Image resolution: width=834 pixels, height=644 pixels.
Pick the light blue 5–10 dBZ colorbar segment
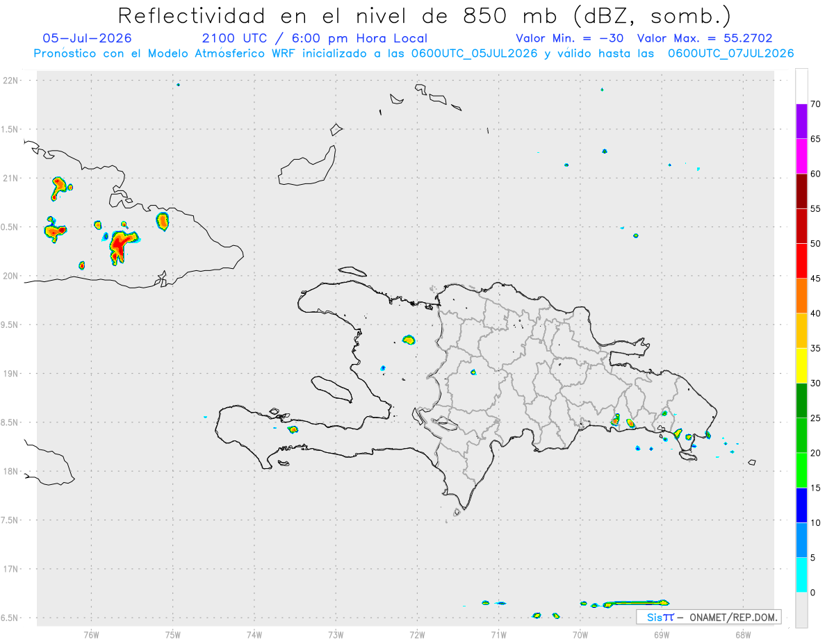(801, 540)
